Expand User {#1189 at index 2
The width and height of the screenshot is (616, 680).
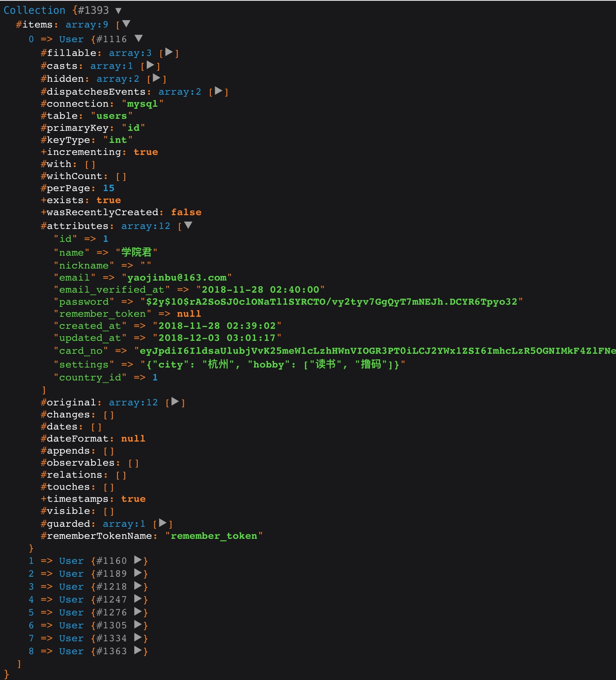point(138,573)
